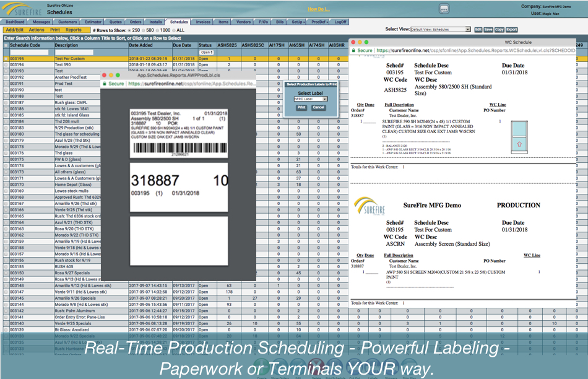Image resolution: width=588 pixels, height=379 pixels.
Task: Check the box for schedule 003148
Action: [x=6, y=285]
